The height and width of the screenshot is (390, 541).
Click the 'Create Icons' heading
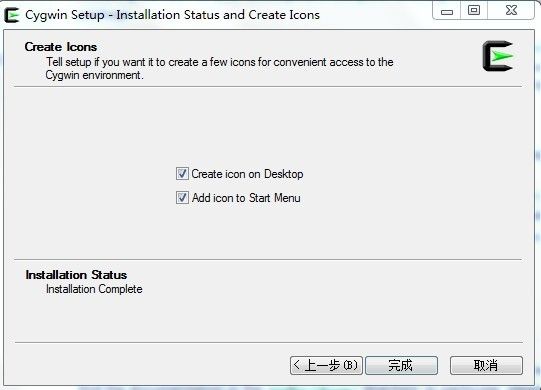click(61, 47)
